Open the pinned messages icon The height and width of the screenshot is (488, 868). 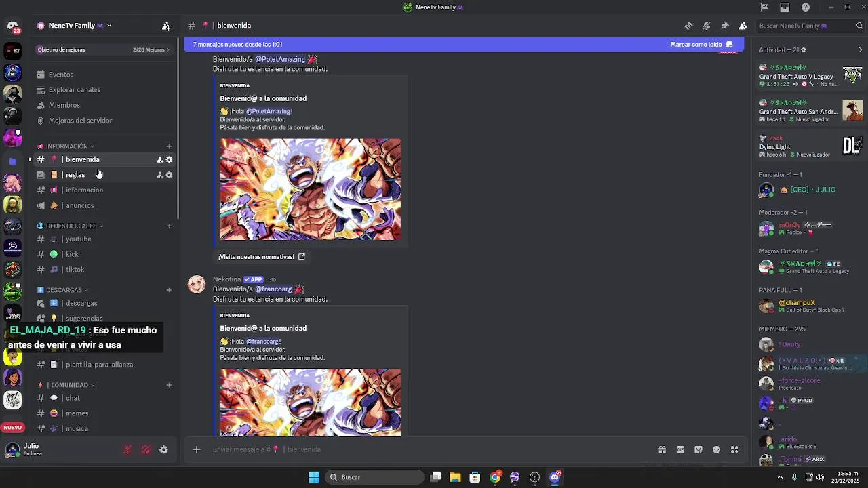click(725, 26)
